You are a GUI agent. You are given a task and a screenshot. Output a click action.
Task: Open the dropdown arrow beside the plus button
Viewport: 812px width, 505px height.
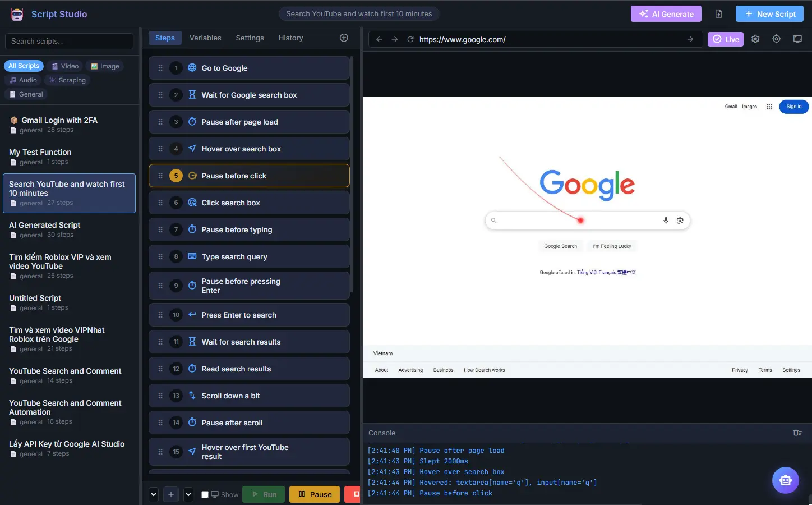[x=188, y=494]
